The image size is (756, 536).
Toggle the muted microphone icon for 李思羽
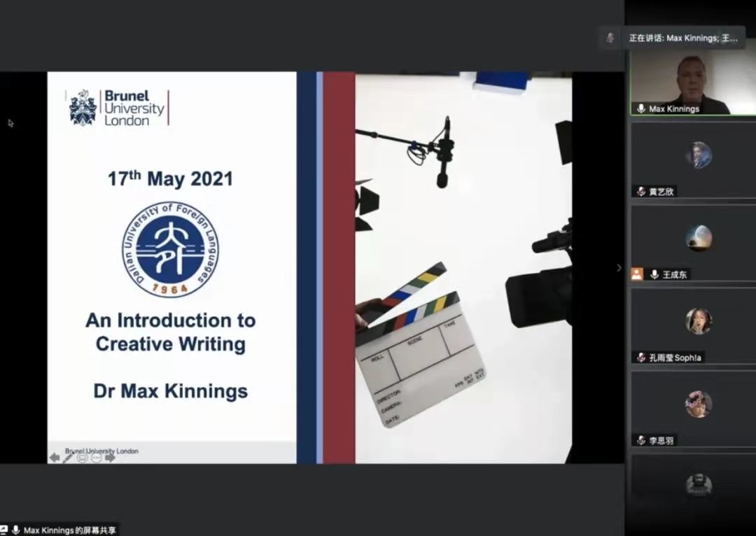click(640, 440)
